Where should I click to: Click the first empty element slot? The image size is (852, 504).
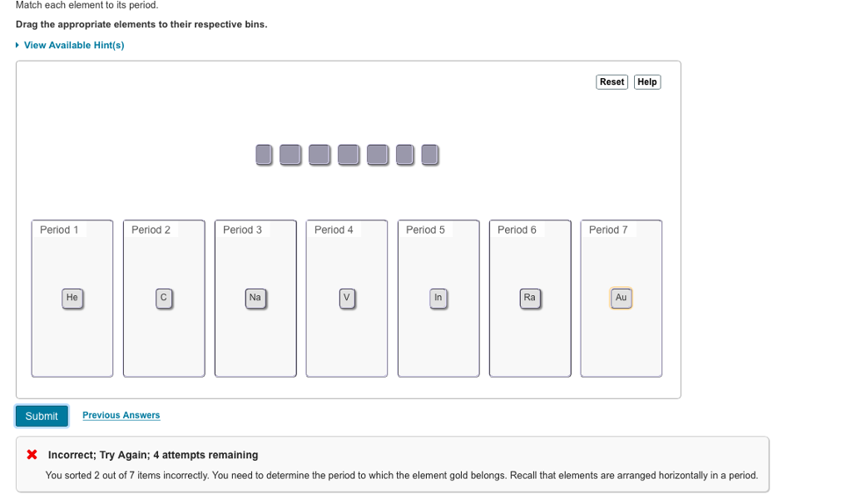coord(263,155)
